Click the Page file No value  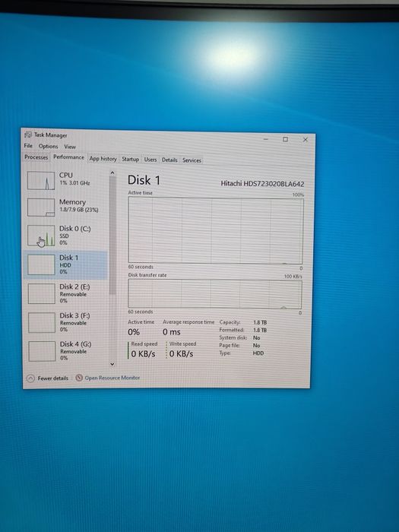click(x=257, y=345)
